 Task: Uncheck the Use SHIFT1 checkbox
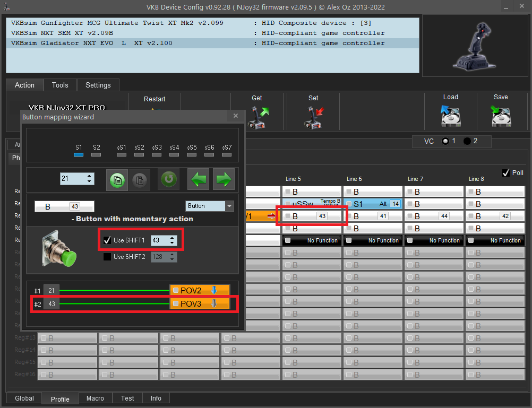click(x=107, y=240)
